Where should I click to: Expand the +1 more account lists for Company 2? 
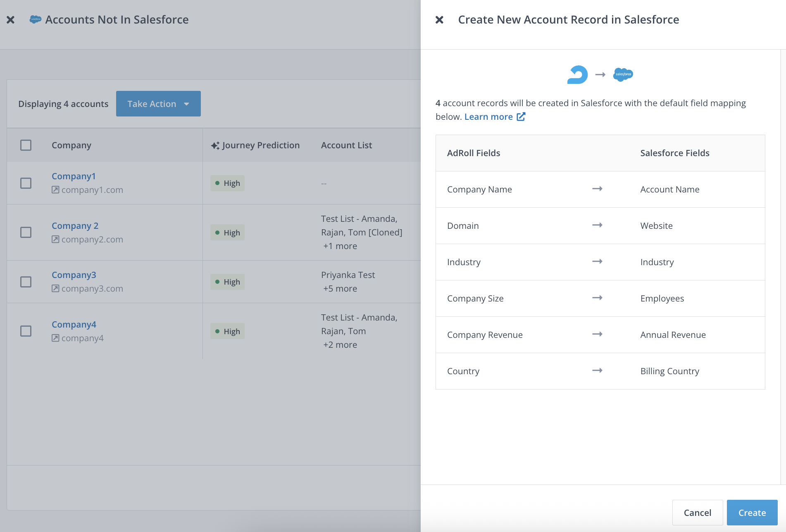click(340, 246)
